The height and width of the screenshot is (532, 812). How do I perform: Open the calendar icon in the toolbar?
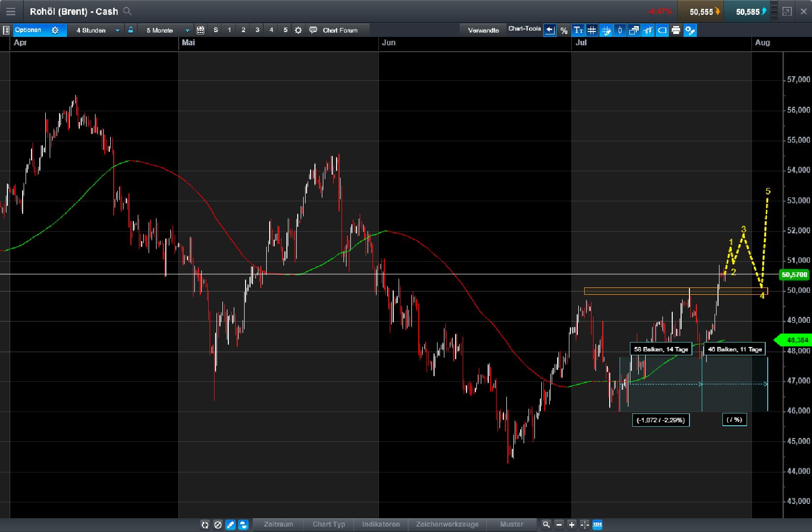click(201, 30)
